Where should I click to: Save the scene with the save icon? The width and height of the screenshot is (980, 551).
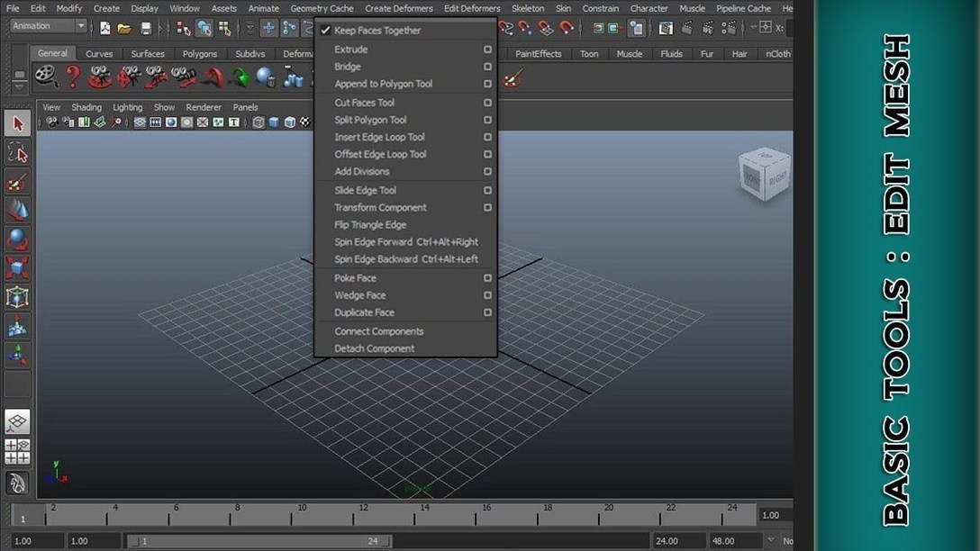(144, 28)
